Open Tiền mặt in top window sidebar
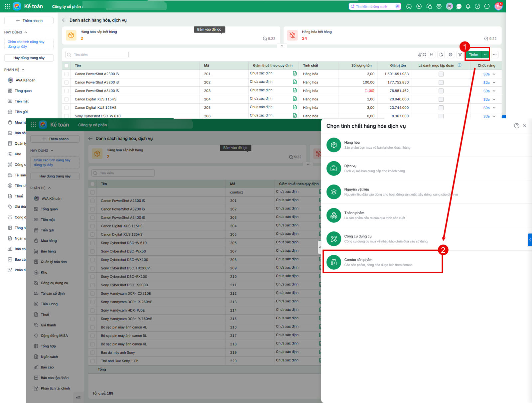 [18, 101]
